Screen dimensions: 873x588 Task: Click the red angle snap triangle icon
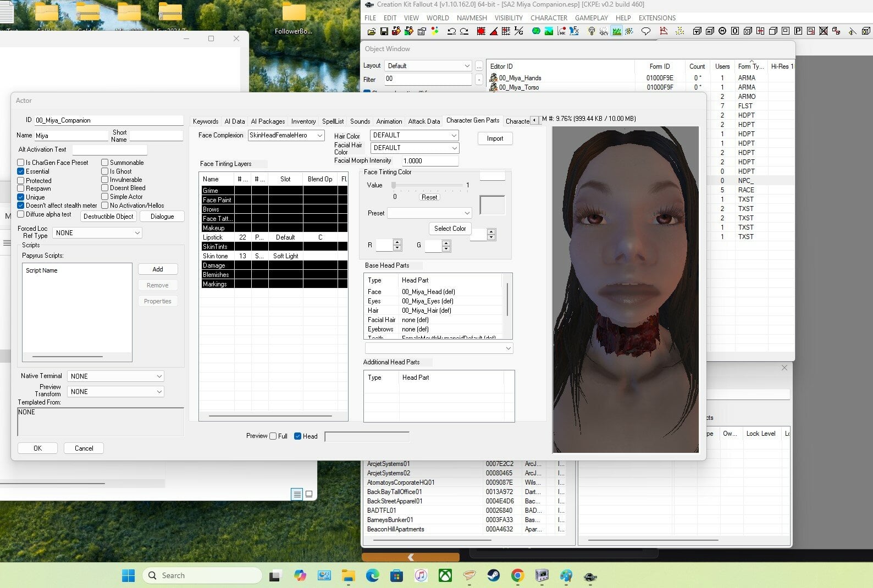pyautogui.click(x=493, y=31)
